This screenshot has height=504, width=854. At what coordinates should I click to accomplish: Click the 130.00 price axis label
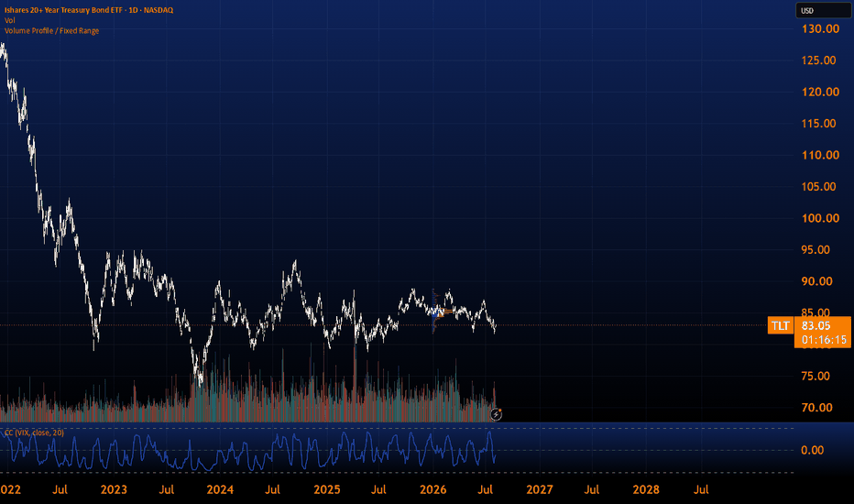point(820,29)
